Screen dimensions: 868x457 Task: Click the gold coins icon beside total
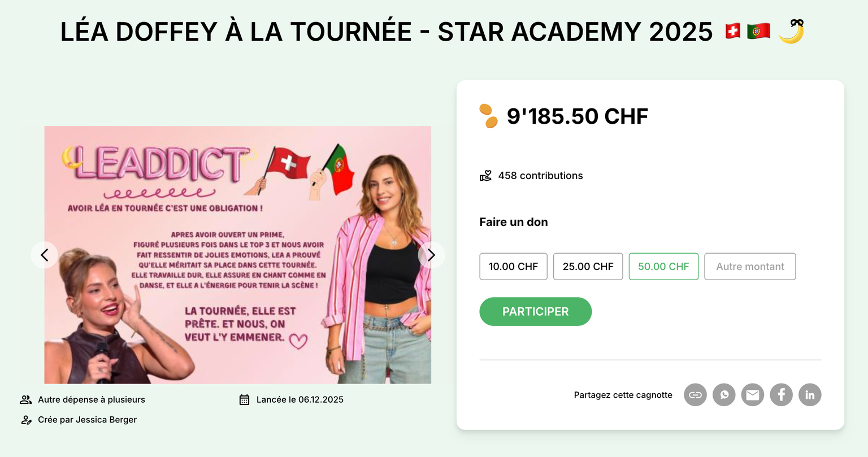pos(488,116)
